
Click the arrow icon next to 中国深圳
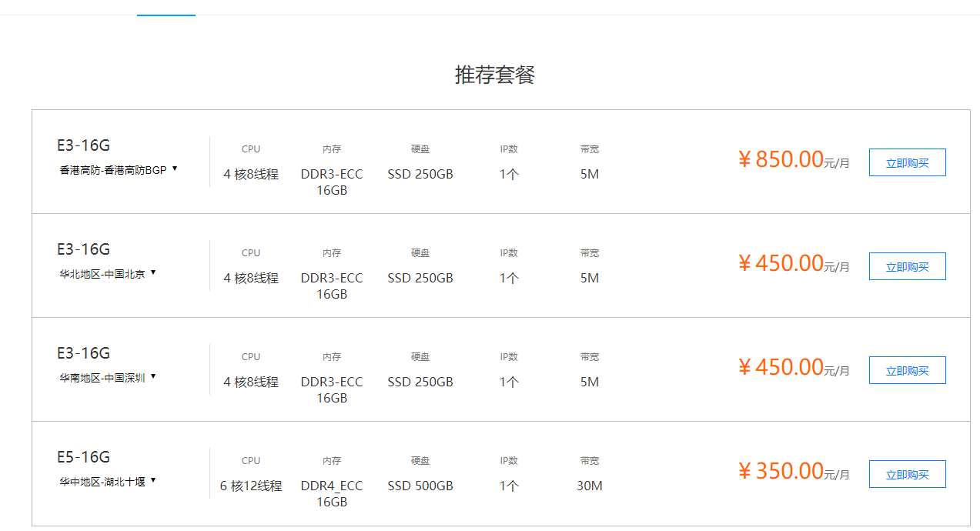pyautogui.click(x=153, y=376)
